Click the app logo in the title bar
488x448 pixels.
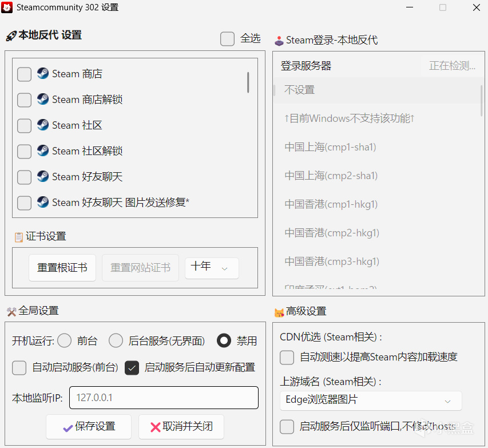(7, 7)
